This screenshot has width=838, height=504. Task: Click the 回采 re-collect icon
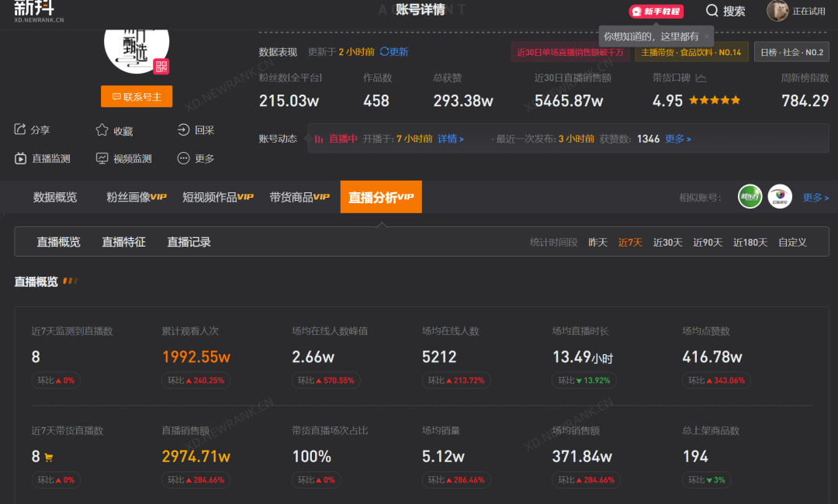[x=183, y=129]
